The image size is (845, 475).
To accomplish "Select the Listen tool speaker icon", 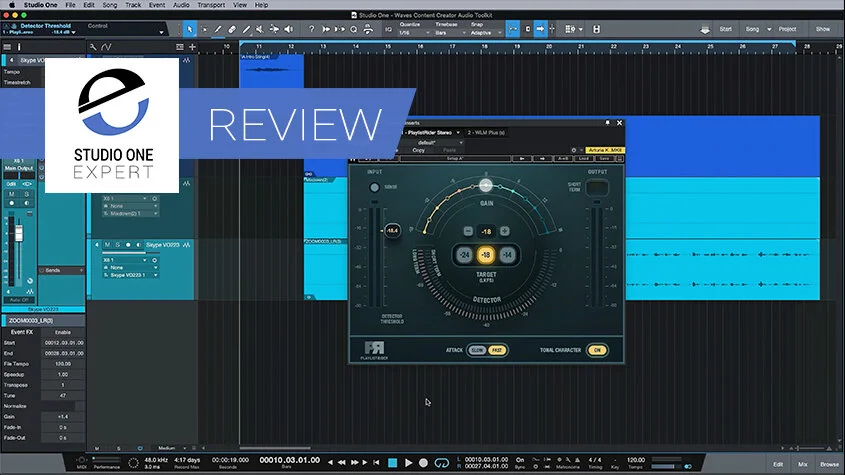I will 289,29.
